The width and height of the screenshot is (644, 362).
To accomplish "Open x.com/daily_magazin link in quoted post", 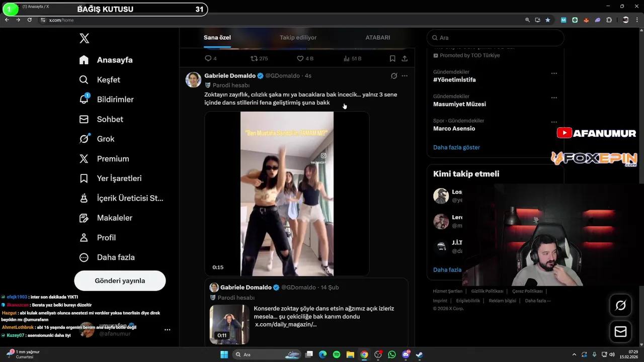I will (x=286, y=325).
